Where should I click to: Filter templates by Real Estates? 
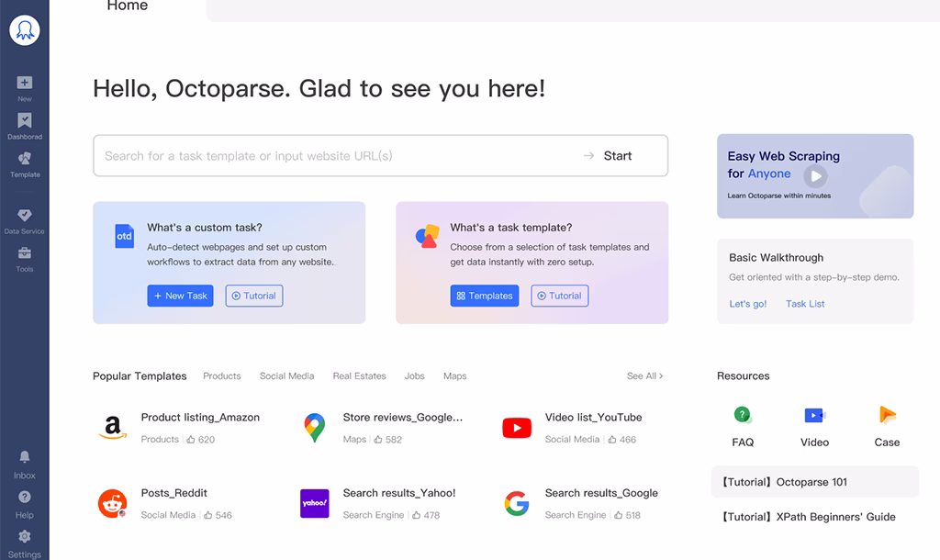point(359,376)
